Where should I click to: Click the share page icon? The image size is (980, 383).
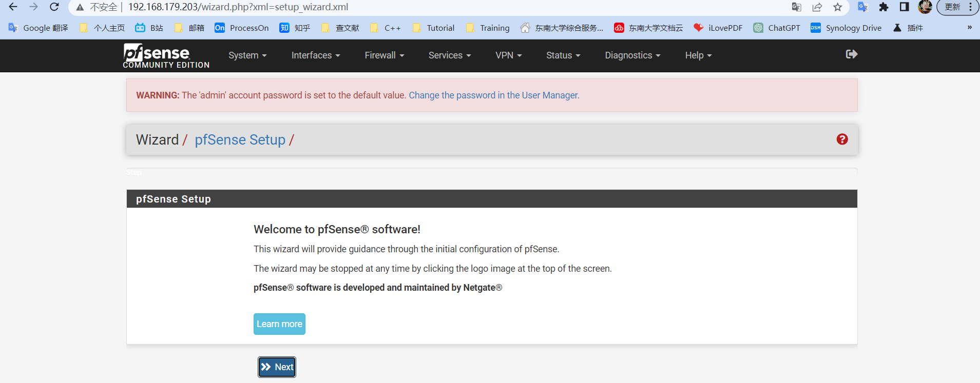click(x=817, y=7)
